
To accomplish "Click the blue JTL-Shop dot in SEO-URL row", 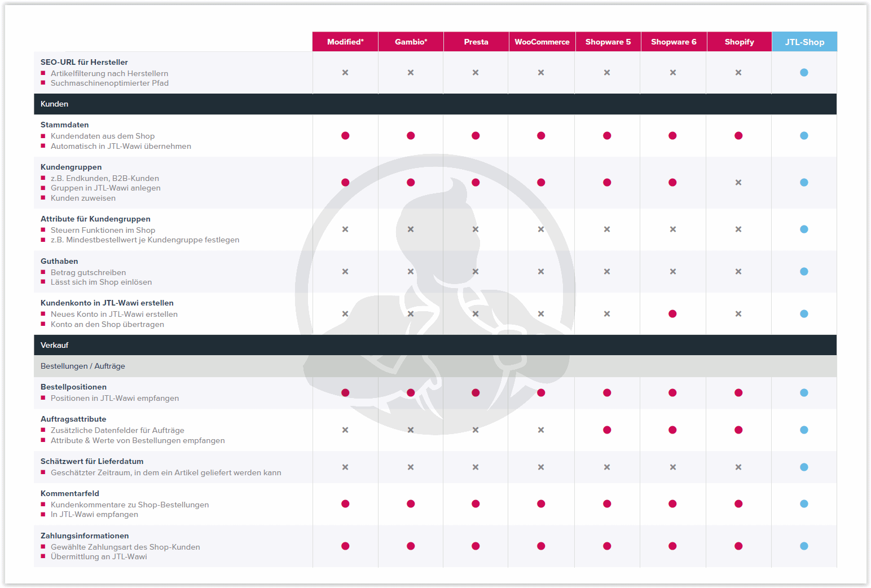I will 804,73.
